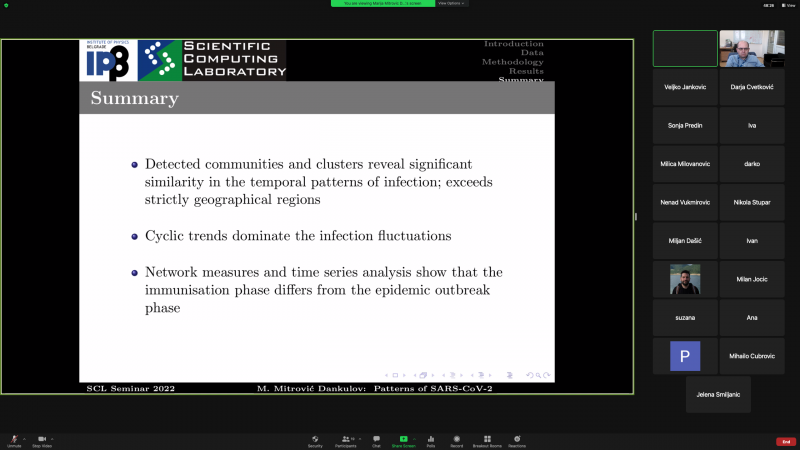Select Veljko Jankovic participant tile
This screenshot has height=450, width=800.
click(685, 87)
